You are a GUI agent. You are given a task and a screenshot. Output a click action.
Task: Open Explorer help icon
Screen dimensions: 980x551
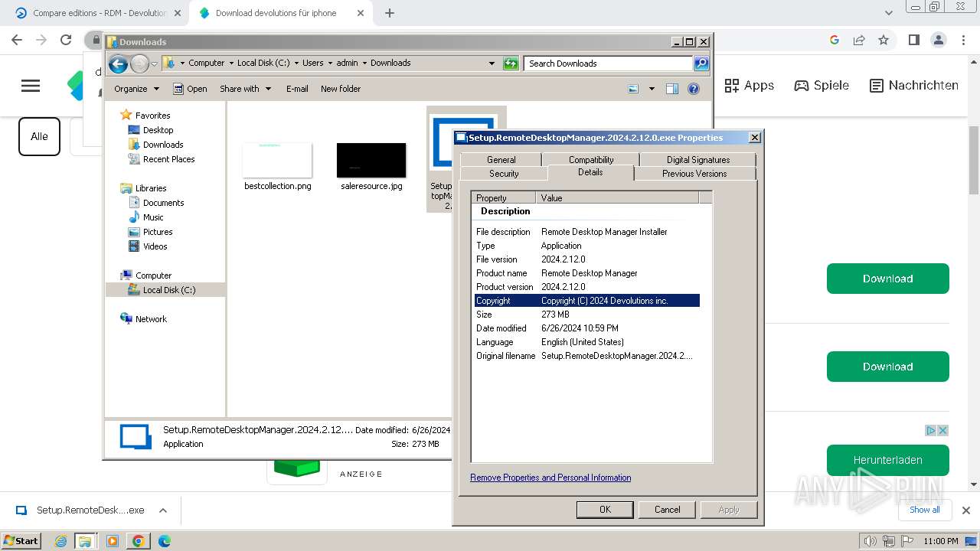pyautogui.click(x=694, y=89)
